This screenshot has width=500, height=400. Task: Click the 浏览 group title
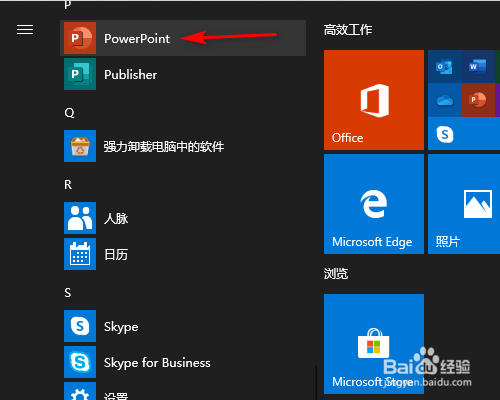(x=336, y=274)
